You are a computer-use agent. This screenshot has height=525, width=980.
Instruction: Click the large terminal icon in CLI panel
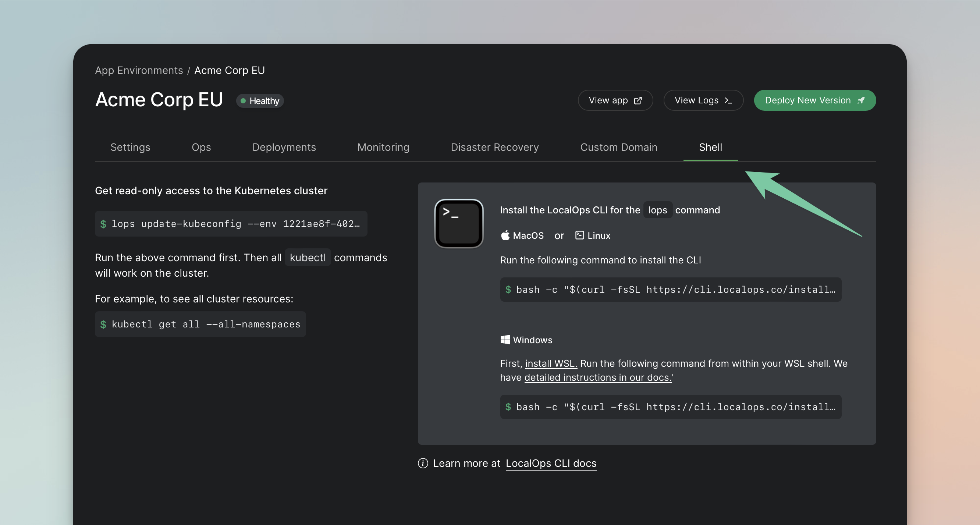459,223
